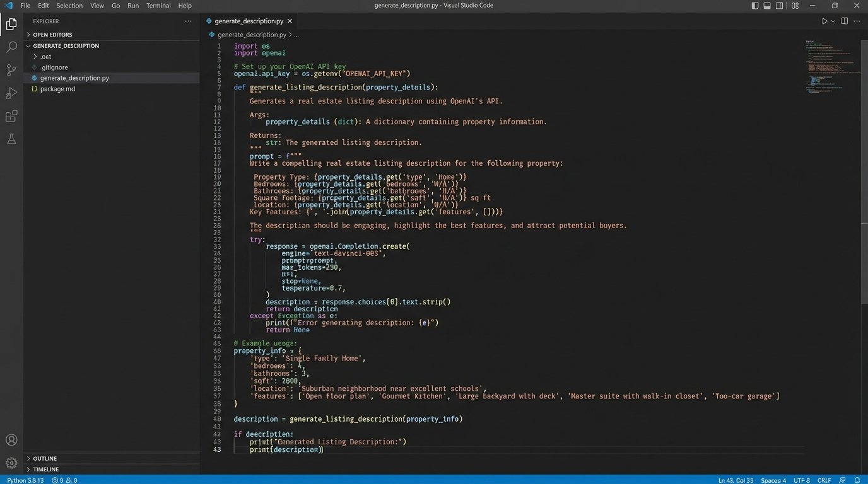Screen dimensions: 868x484
Task: Expand the OUTLINE section
Action: [45, 458]
